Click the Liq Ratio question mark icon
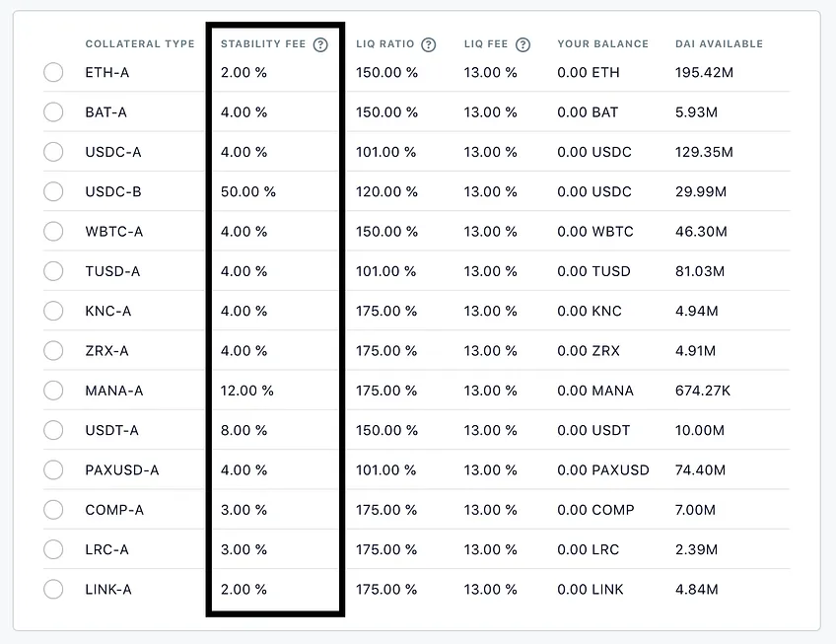 pos(428,44)
